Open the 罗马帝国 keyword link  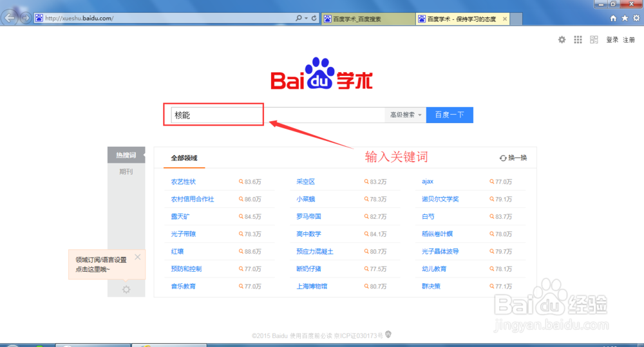308,216
